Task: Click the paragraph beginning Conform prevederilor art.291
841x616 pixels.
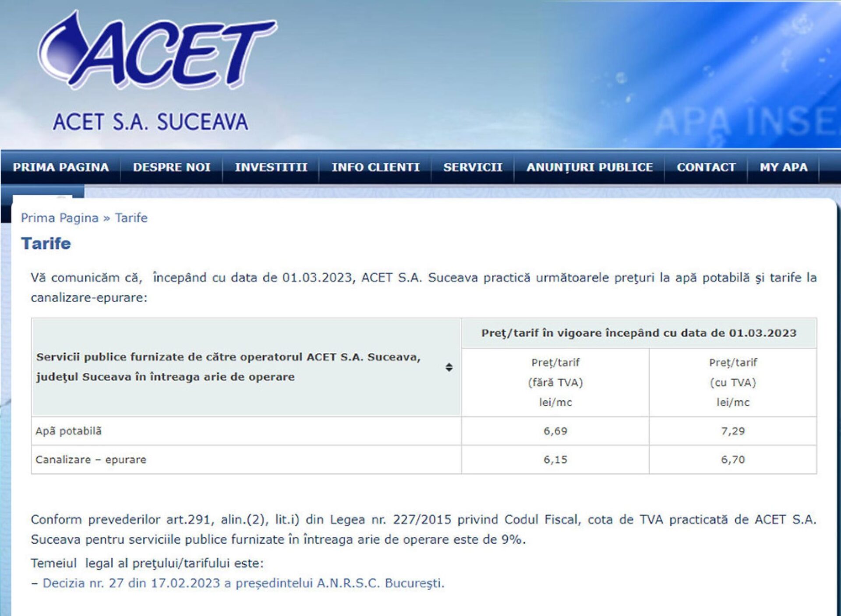Action: (423, 529)
